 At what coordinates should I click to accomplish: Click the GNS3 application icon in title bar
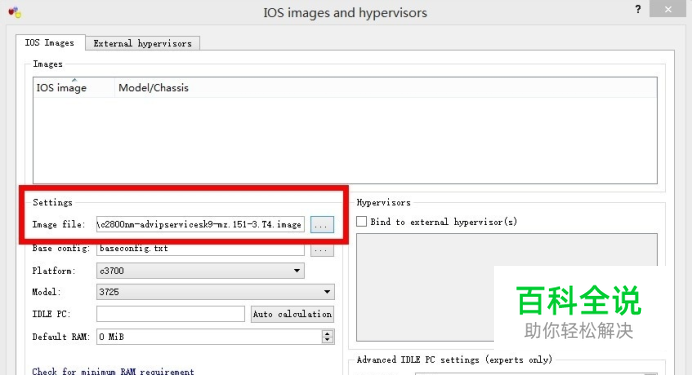pos(15,12)
